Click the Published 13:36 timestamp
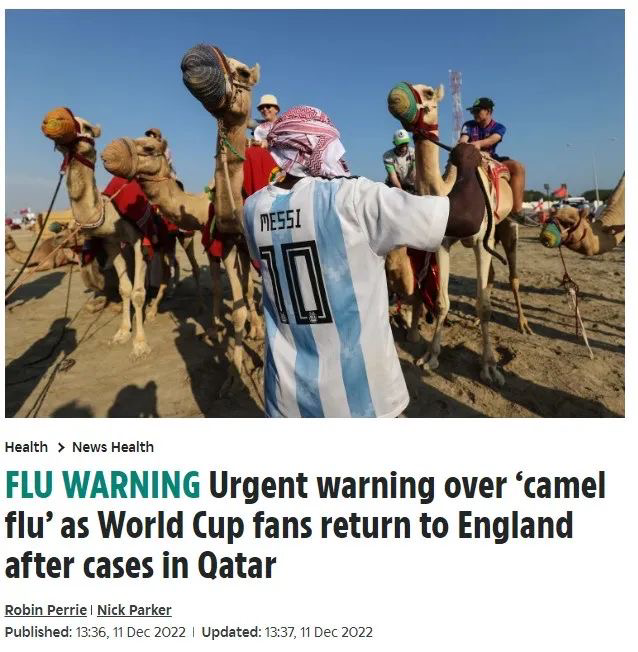Image resolution: width=638 pixels, height=652 pixels. (x=95, y=632)
